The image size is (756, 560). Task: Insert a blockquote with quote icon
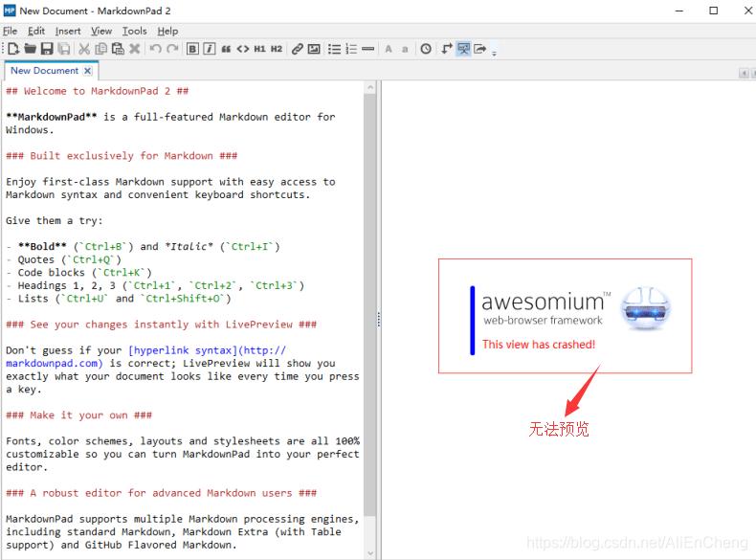coord(226,49)
